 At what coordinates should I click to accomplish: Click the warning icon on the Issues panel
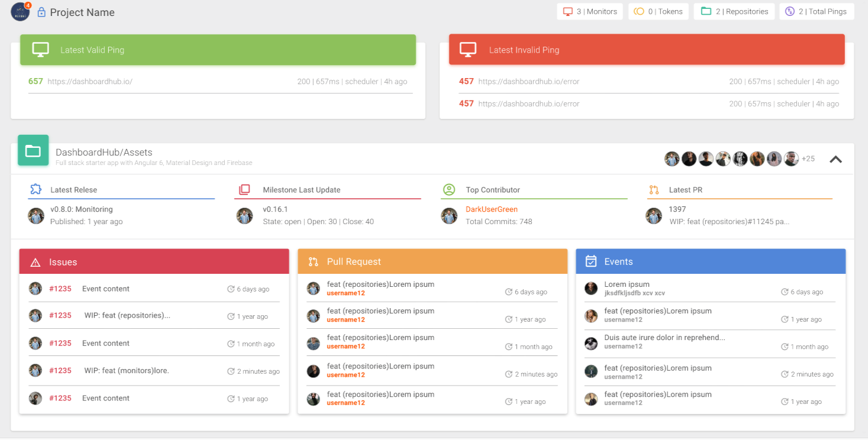(36, 261)
